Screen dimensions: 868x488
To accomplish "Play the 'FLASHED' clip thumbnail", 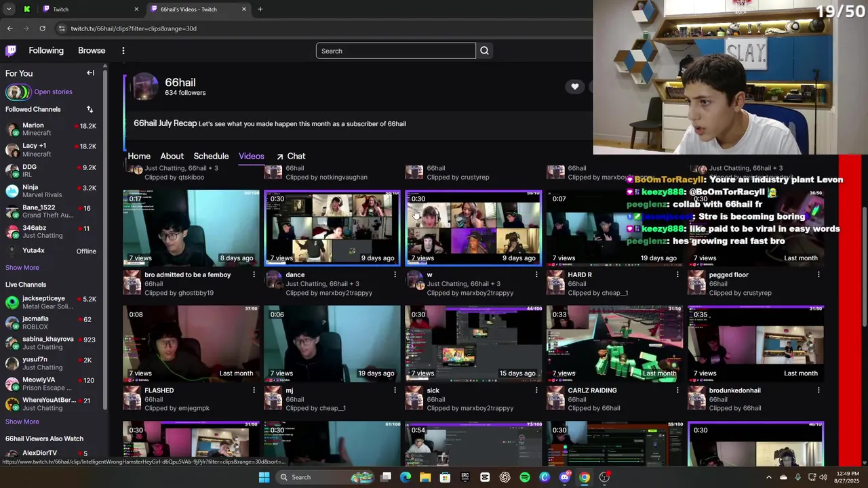I will 191,344.
